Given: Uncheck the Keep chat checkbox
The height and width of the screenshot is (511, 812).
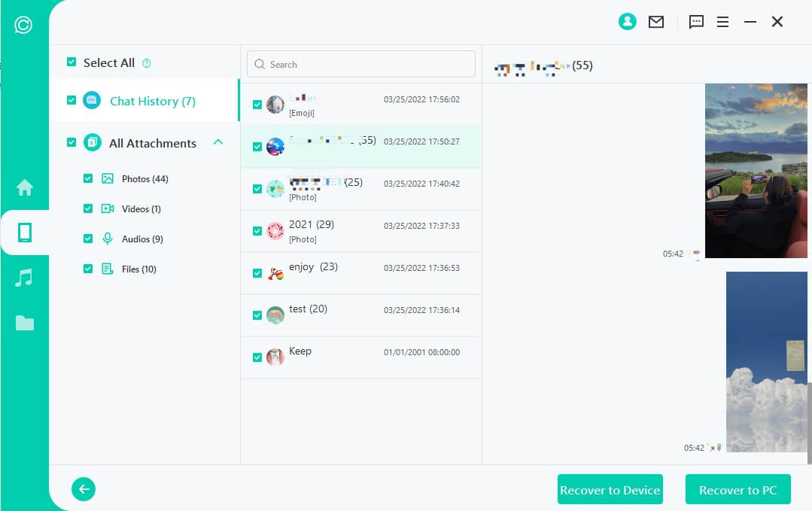Looking at the screenshot, I should 257,357.
